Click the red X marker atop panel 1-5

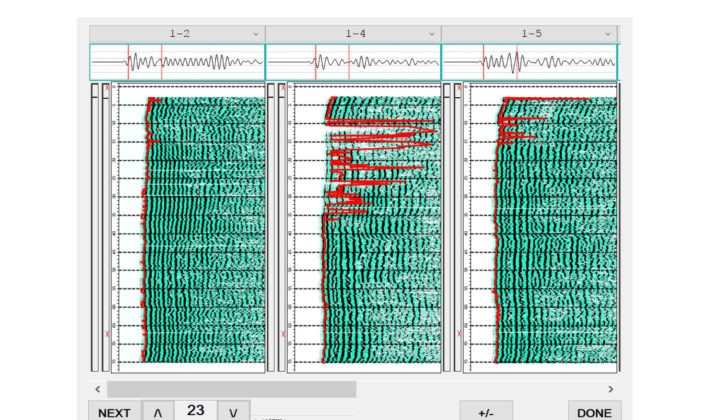click(x=459, y=88)
